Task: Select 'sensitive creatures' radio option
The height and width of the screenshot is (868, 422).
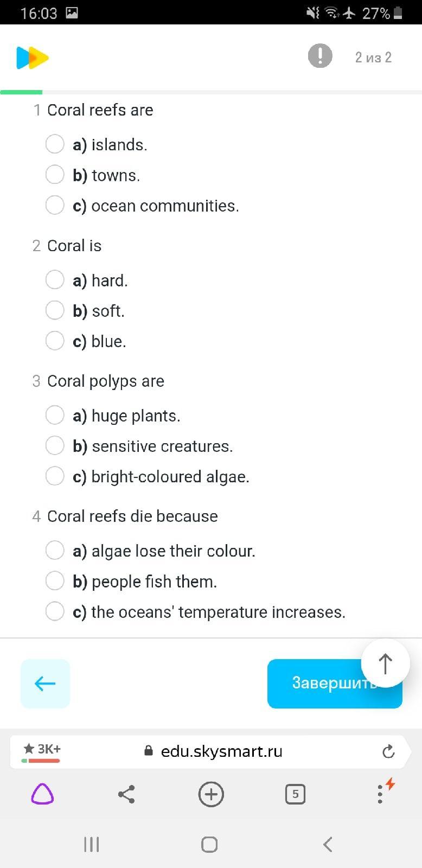Action: click(55, 445)
